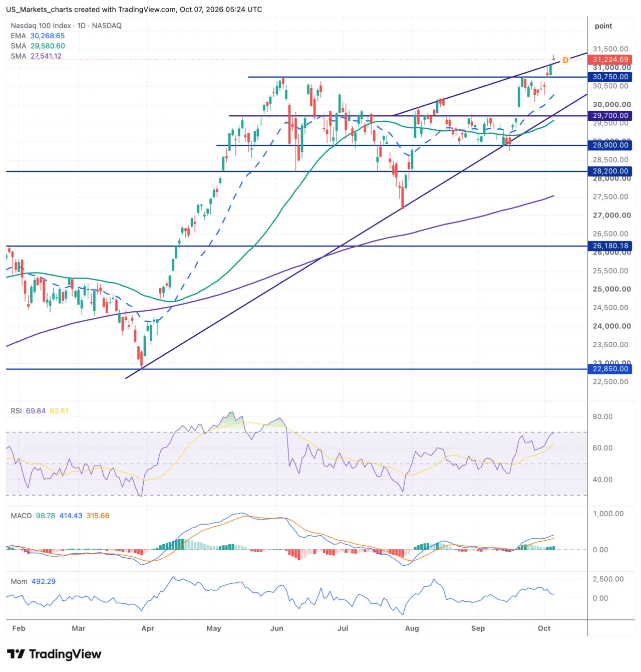Screen dimensions: 641x672
Task: Click the red current price label 31,224.69
Action: [610, 59]
